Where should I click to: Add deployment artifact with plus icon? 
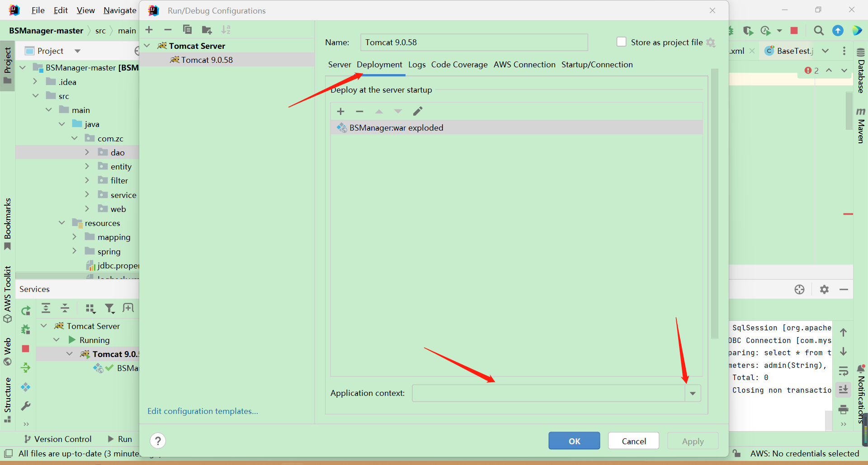pyautogui.click(x=341, y=111)
